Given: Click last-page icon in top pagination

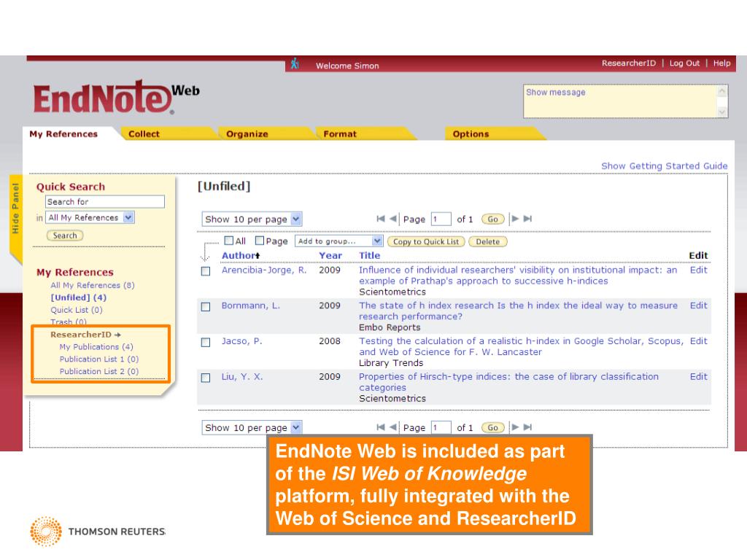Looking at the screenshot, I should (x=527, y=219).
